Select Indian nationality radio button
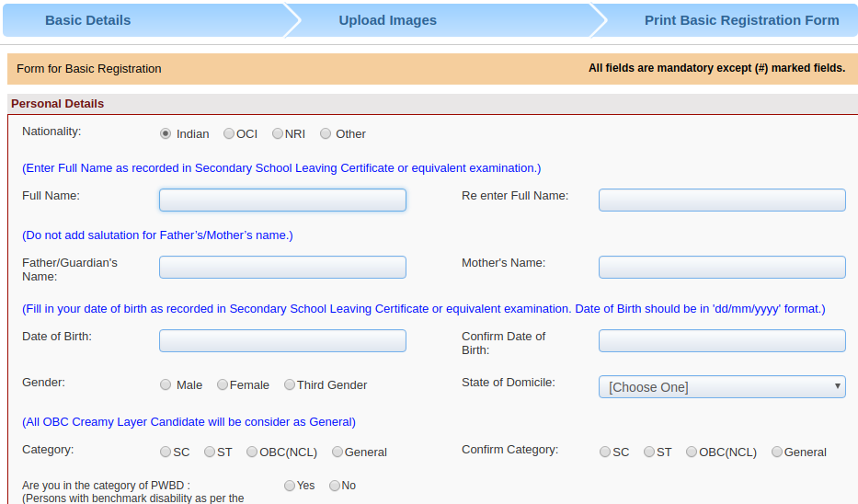The image size is (858, 504). pos(166,133)
